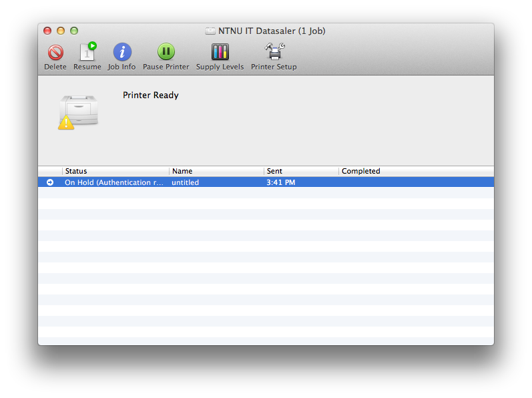Check the Supply Levels
This screenshot has width=532, height=398.
220,57
